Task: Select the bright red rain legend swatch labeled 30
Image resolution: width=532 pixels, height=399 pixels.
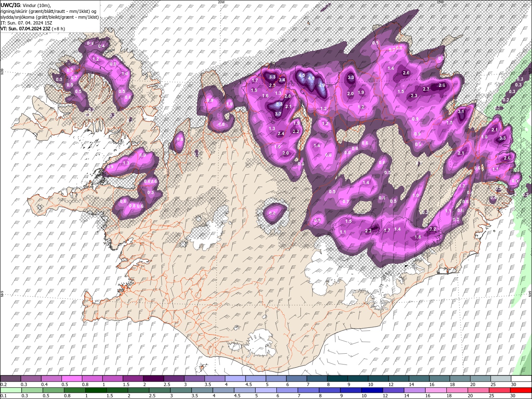Action: [x=521, y=390]
